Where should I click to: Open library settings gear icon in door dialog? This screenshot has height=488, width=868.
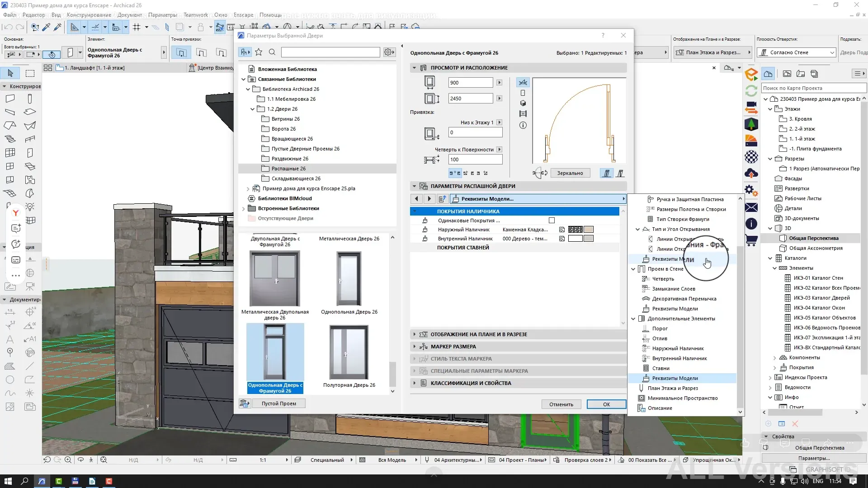click(x=389, y=52)
